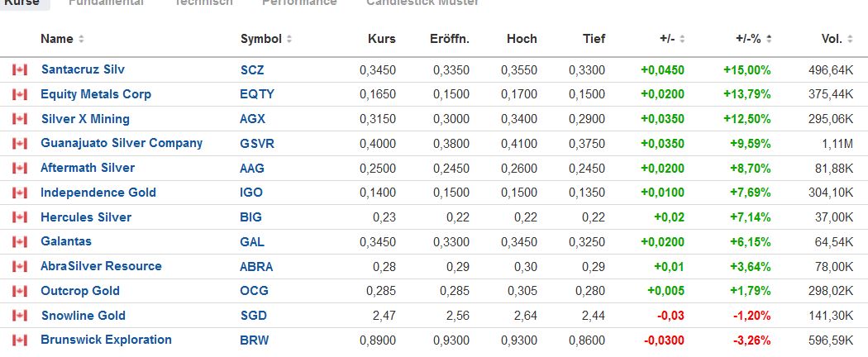The width and height of the screenshot is (868, 357).
Task: Click the flag next to Aftermath Silver
Action: [20, 169]
